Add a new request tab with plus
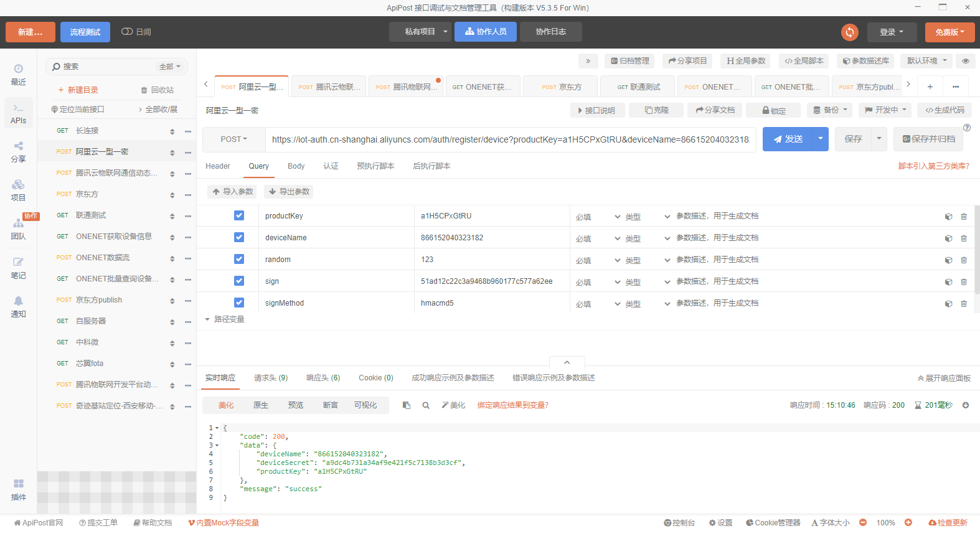The width and height of the screenshot is (980, 536). pos(930,87)
